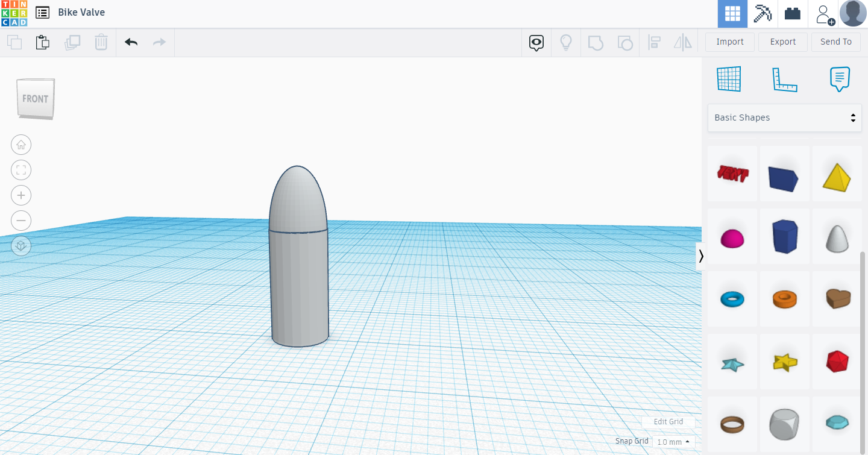
Task: Click the Send To button
Action: tap(836, 42)
